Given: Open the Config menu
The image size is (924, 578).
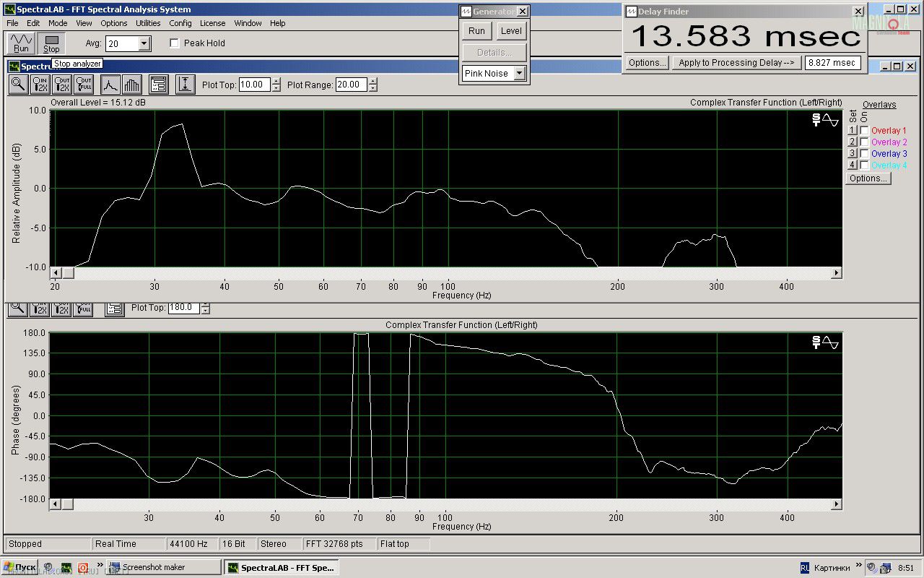Looking at the screenshot, I should tap(180, 23).
